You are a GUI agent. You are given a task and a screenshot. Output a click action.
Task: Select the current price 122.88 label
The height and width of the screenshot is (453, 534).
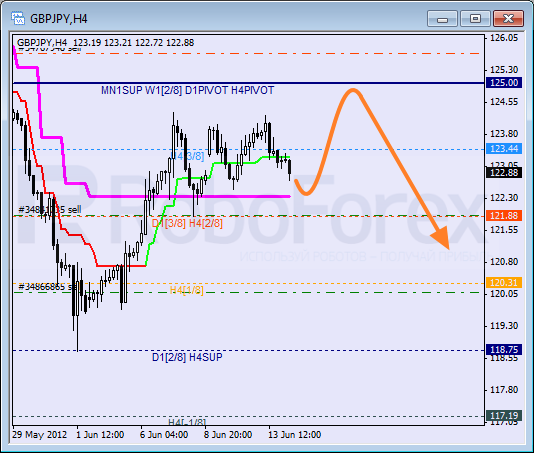pyautogui.click(x=504, y=173)
